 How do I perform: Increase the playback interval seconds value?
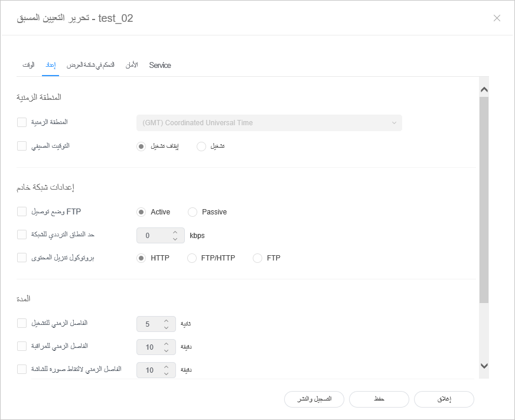[167, 321]
